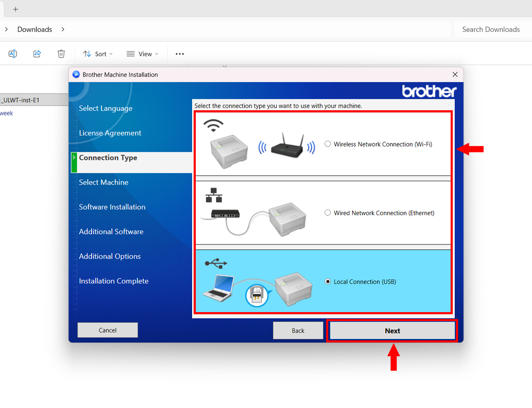Click the USB symbol icon
Screen dimensions: 532x408
coord(216,263)
